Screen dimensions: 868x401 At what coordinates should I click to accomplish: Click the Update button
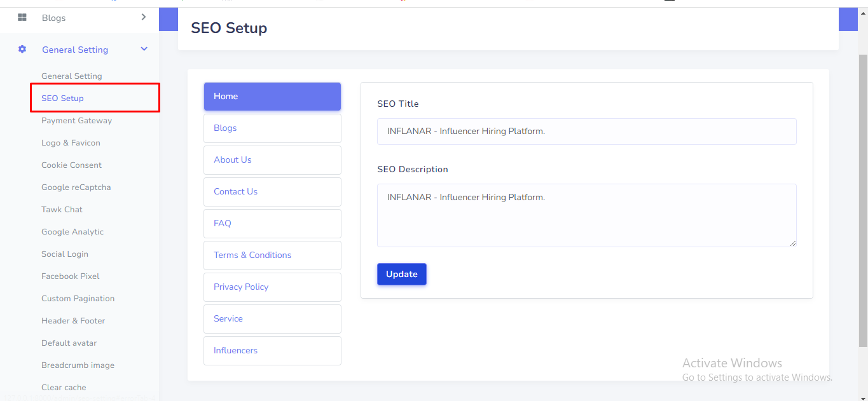(402, 275)
